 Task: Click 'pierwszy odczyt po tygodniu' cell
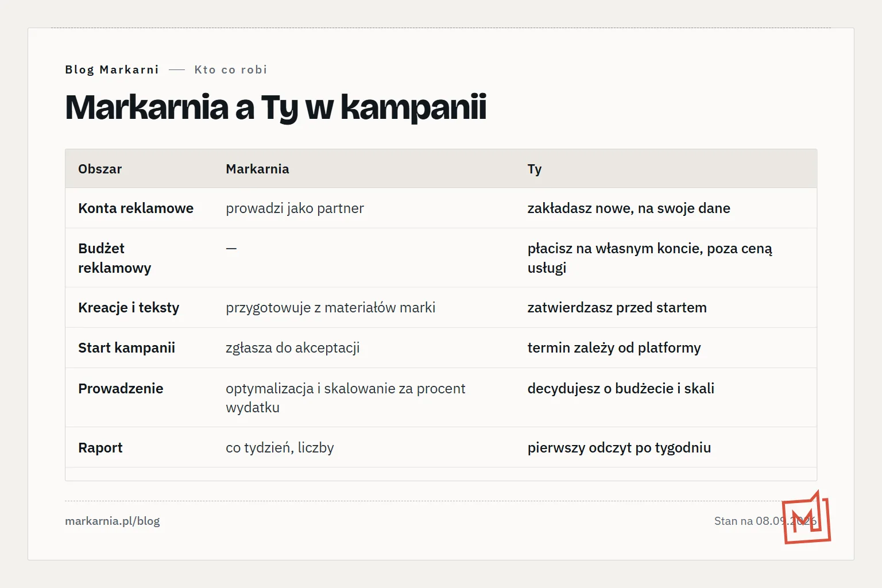[619, 447]
